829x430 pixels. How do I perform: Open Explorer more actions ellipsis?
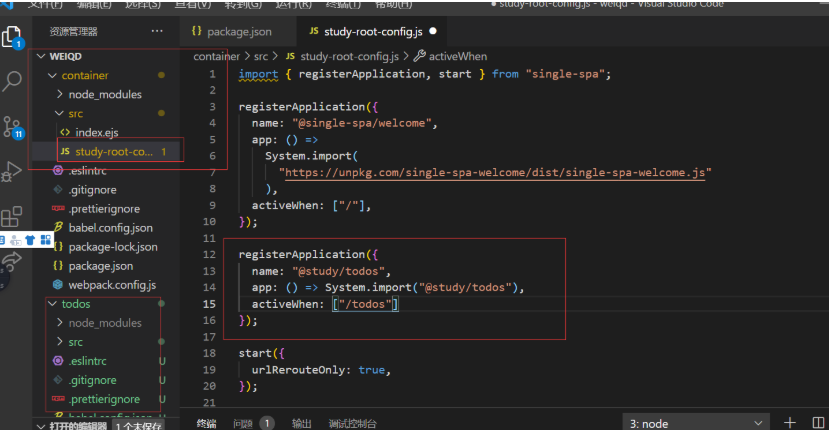(x=157, y=31)
